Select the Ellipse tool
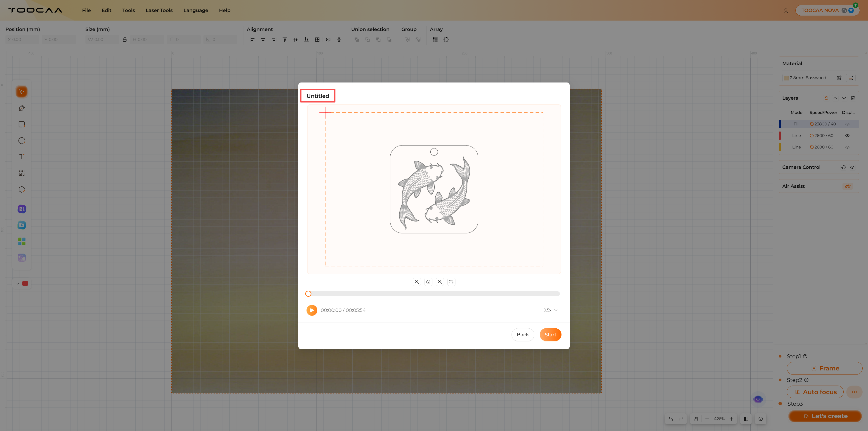868x431 pixels. [21, 141]
